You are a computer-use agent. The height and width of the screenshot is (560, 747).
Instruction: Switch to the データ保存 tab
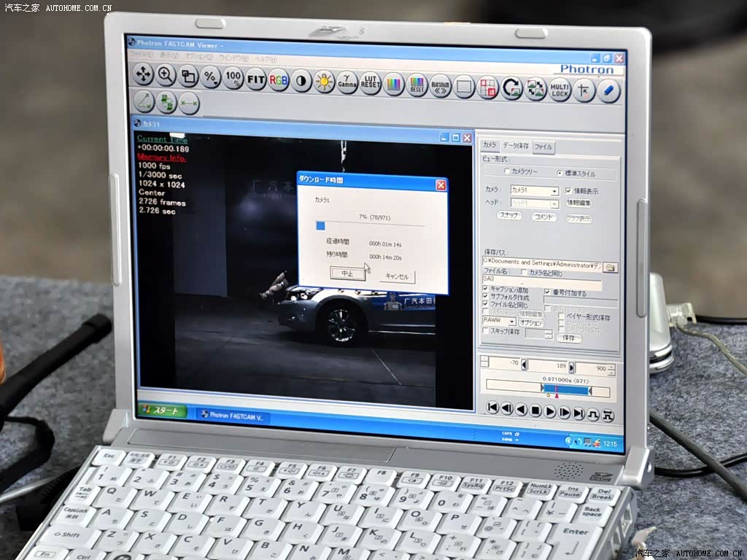[x=516, y=146]
